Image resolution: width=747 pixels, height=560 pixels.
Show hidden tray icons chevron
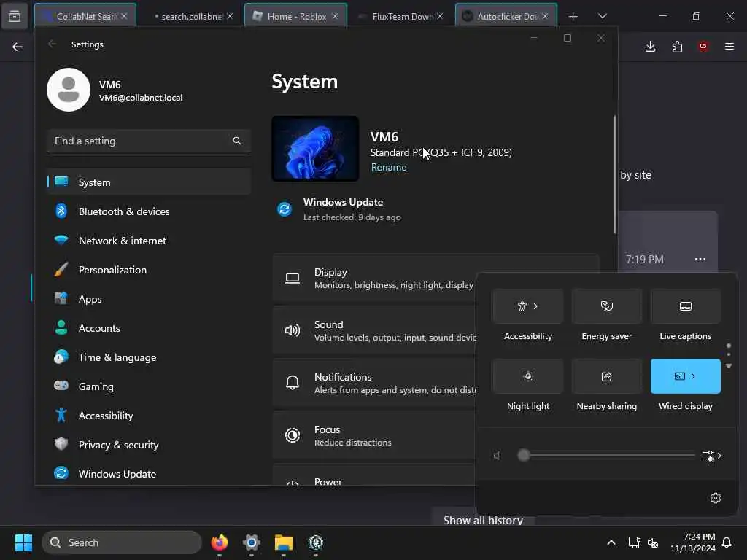611,542
